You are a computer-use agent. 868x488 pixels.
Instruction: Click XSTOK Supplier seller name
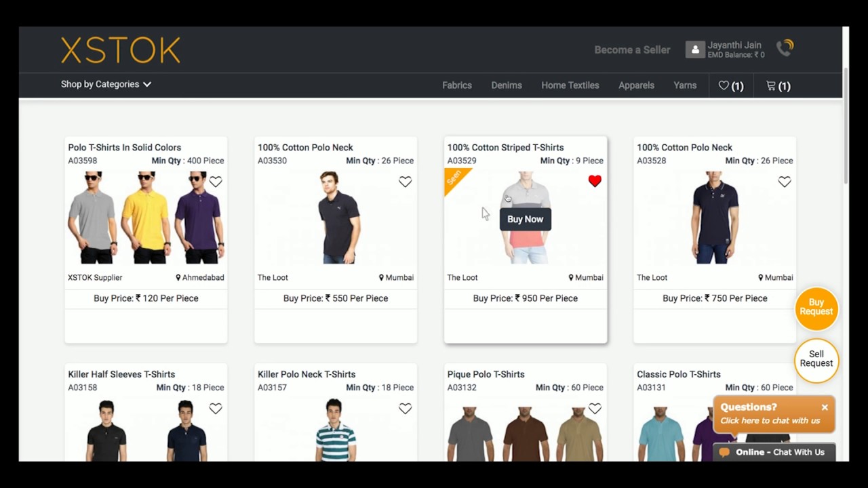[95, 277]
